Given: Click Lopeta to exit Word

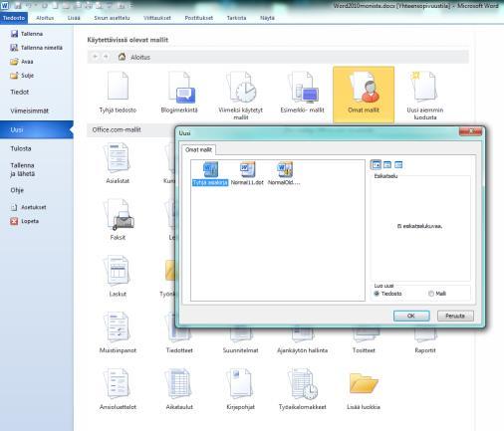Looking at the screenshot, I should [25, 221].
